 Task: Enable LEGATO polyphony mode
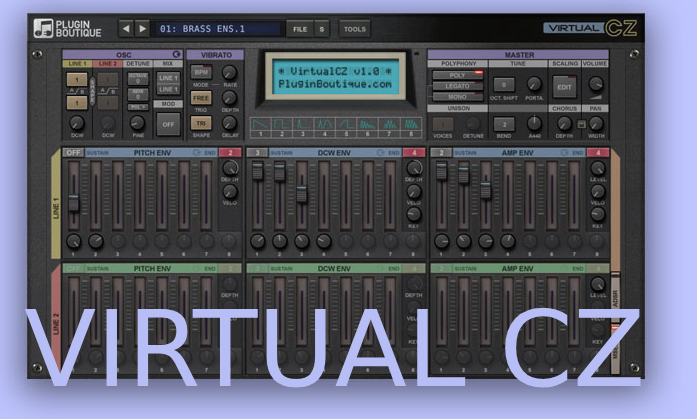point(458,86)
